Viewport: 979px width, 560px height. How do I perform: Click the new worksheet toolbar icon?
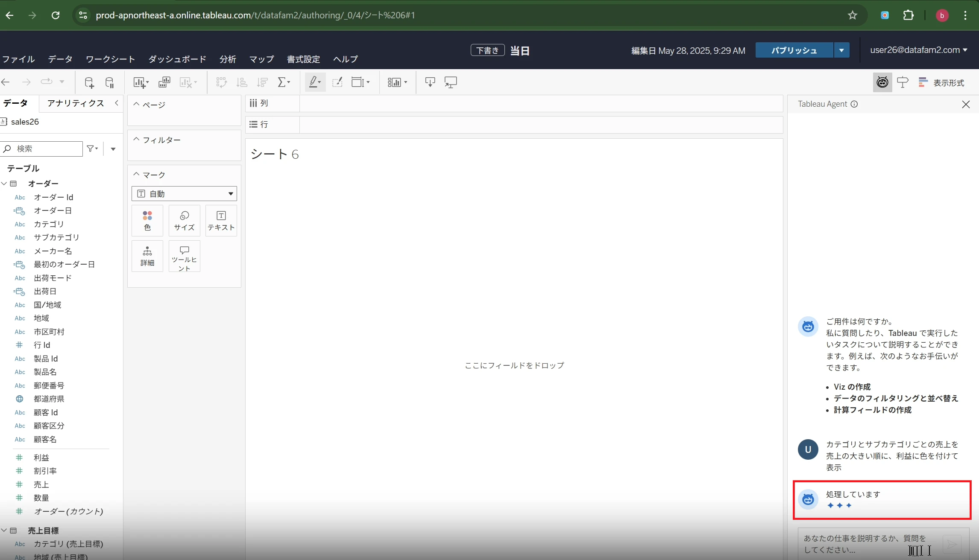[140, 82]
